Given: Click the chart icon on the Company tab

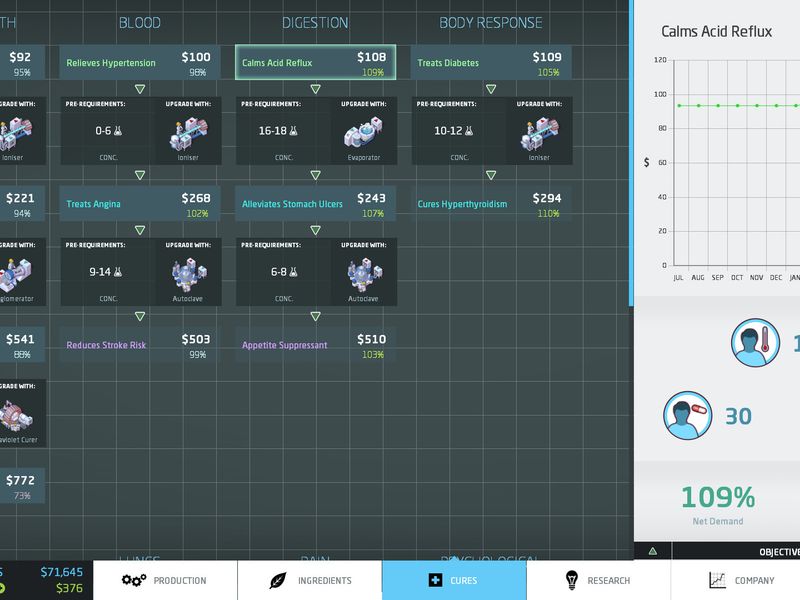Looking at the screenshot, I should [717, 580].
